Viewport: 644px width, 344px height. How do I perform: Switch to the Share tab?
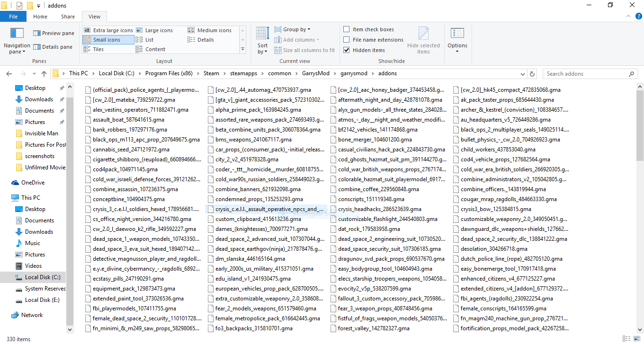[x=68, y=17]
